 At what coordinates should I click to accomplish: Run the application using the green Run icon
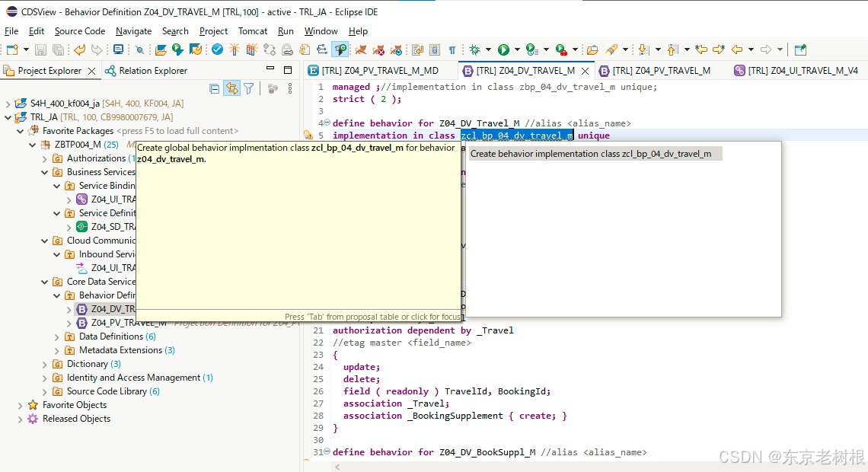(x=503, y=49)
